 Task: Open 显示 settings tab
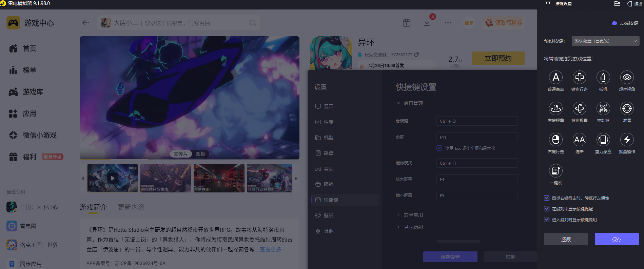point(345,106)
